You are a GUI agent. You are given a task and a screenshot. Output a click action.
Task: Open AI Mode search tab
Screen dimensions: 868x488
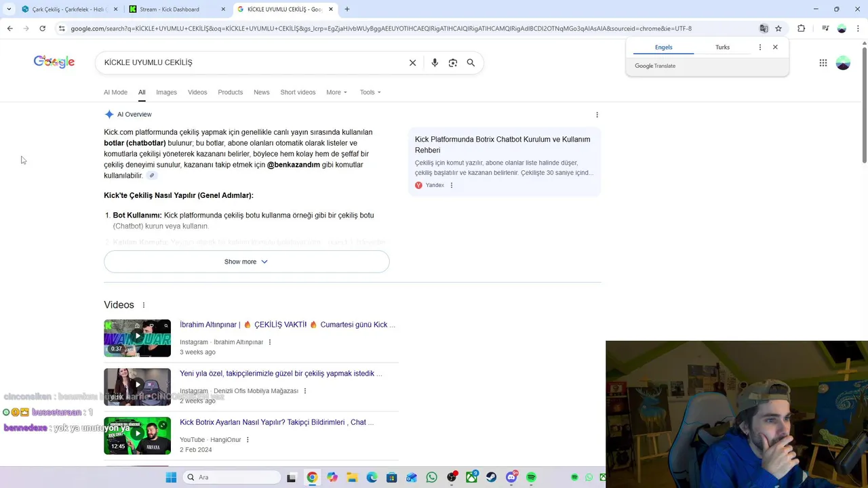(115, 92)
